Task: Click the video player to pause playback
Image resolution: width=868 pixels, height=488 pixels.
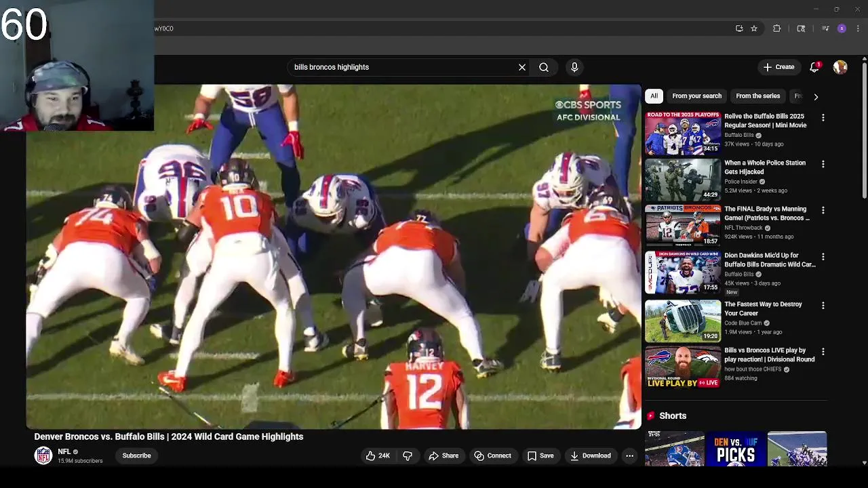Action: coord(334,256)
